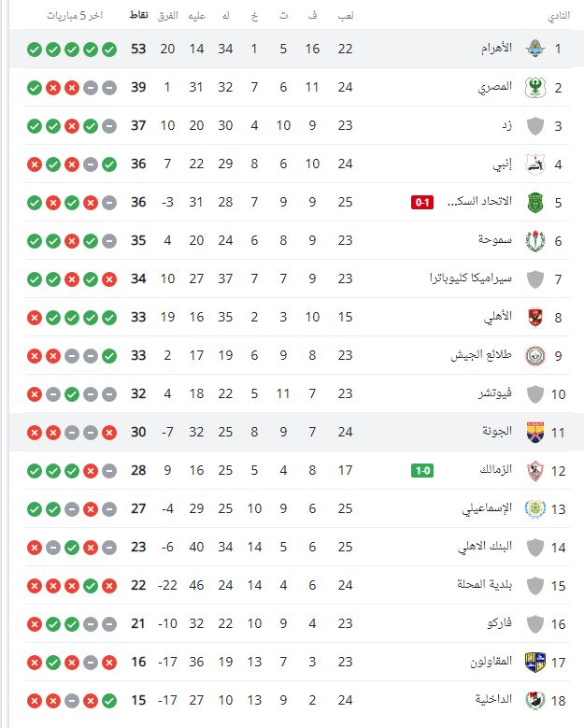
Task: Click the green 1-0 score badge beside الزمالك
Action: coord(422,470)
